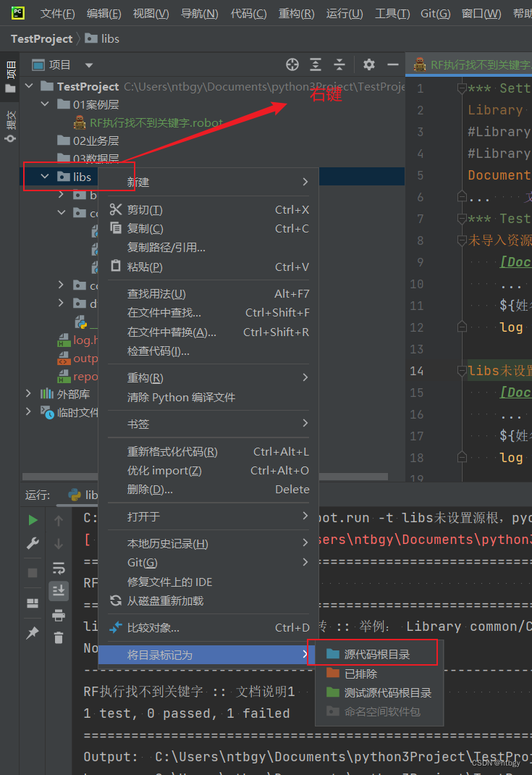Open the 运行 menu
The height and width of the screenshot is (775, 532).
pyautogui.click(x=345, y=13)
